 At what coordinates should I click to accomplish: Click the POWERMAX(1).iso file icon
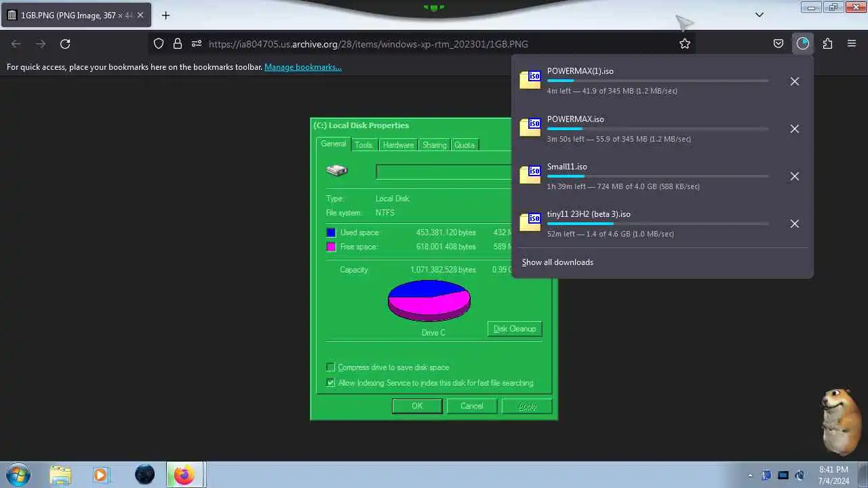coord(530,80)
